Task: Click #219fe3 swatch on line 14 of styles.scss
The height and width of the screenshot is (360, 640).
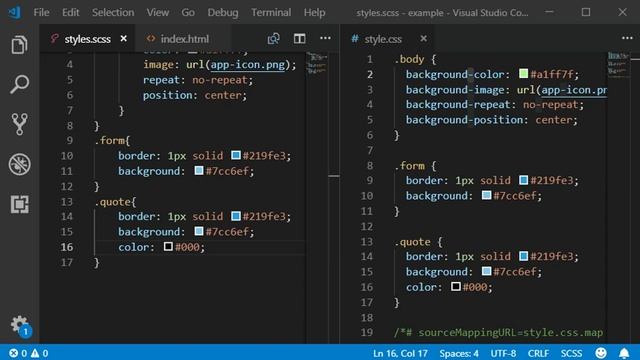Action: [236, 216]
